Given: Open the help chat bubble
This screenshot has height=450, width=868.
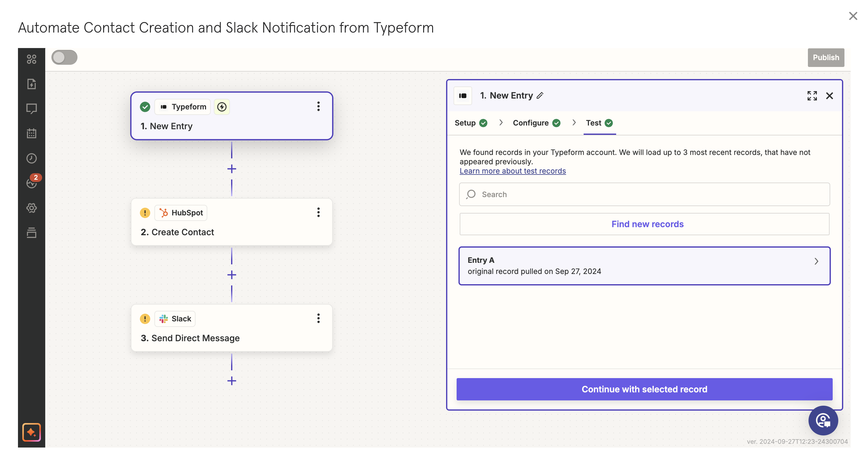Looking at the screenshot, I should tap(823, 420).
